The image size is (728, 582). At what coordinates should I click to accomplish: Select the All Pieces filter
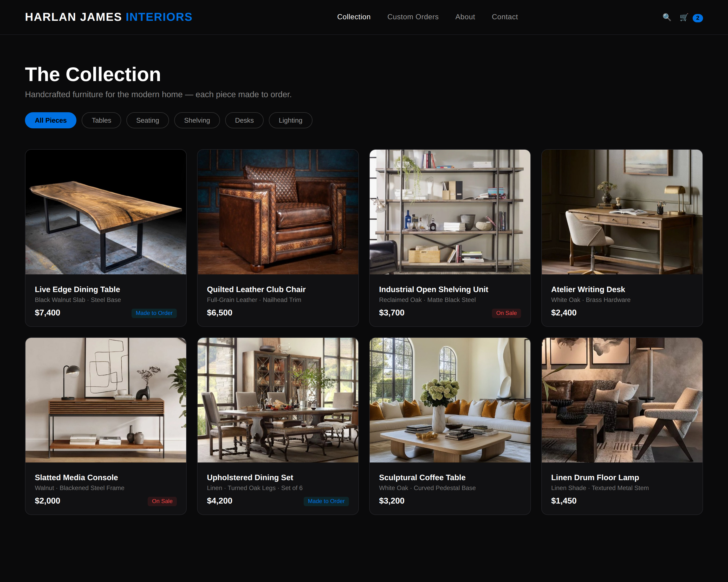coord(50,120)
